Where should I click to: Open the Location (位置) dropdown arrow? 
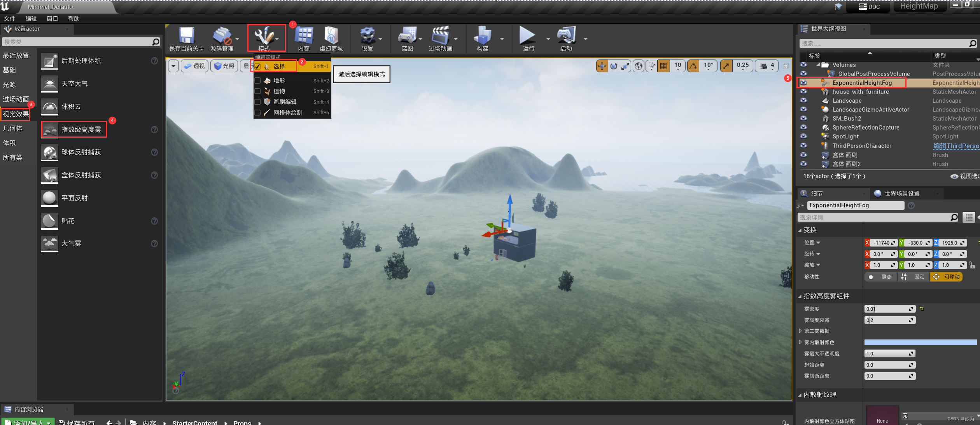tap(818, 243)
